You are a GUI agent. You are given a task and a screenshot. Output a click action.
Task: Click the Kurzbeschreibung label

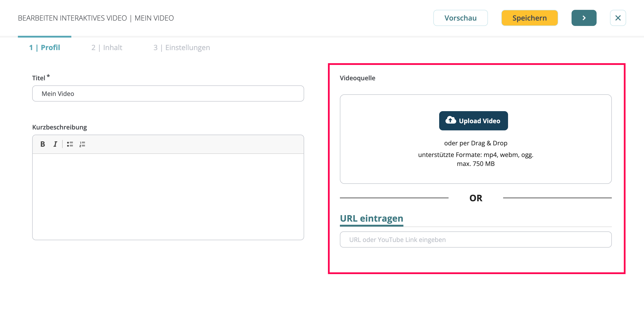click(59, 127)
